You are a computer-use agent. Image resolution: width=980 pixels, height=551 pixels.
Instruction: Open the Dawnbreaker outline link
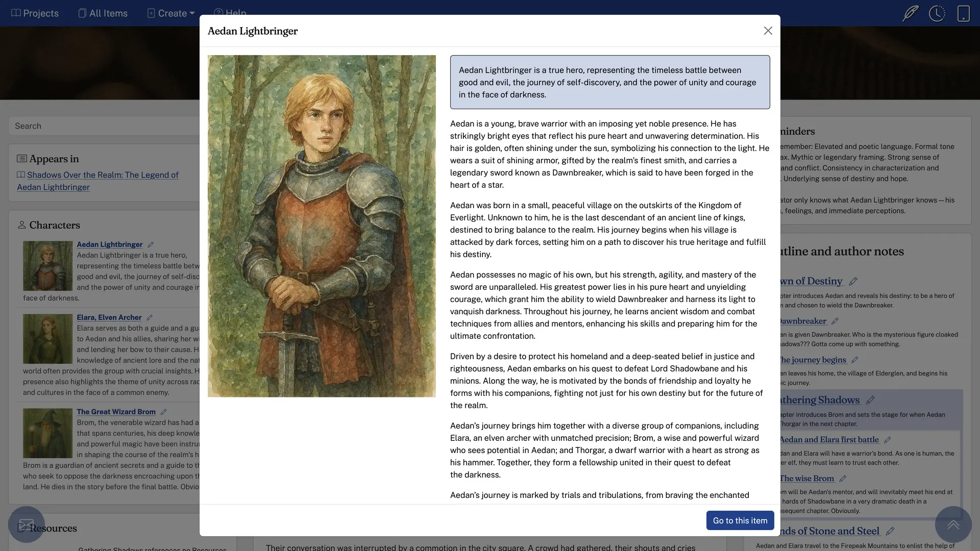pos(803,321)
